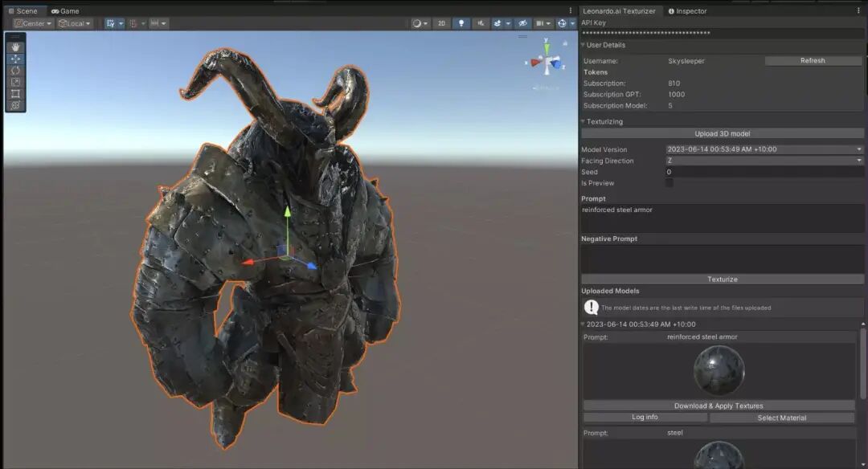This screenshot has height=469, width=868.
Task: Click the tools overlay handle above Hand tool
Action: [x=15, y=36]
